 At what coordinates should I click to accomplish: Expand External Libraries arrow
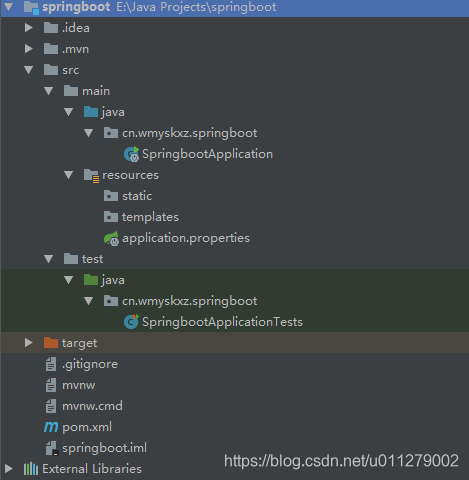click(x=9, y=469)
